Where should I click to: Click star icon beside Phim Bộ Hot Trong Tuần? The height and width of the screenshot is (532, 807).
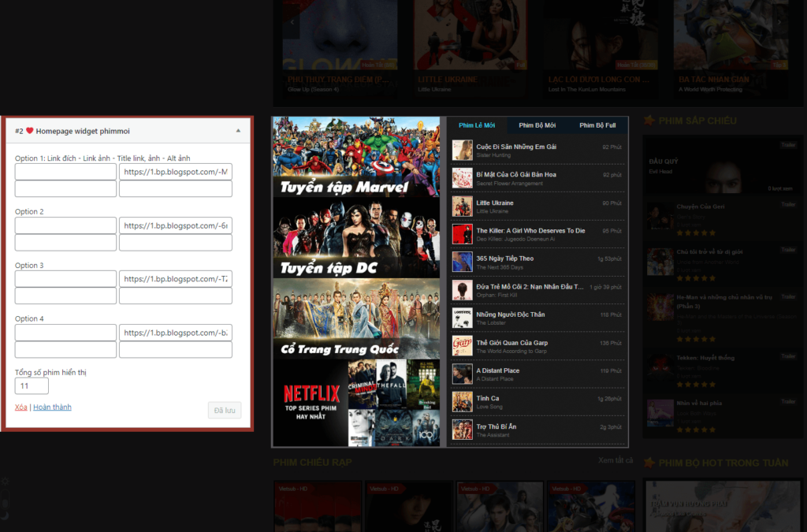[649, 463]
